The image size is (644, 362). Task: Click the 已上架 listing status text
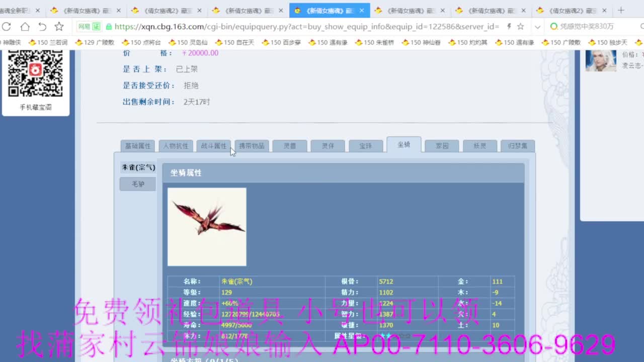(187, 69)
